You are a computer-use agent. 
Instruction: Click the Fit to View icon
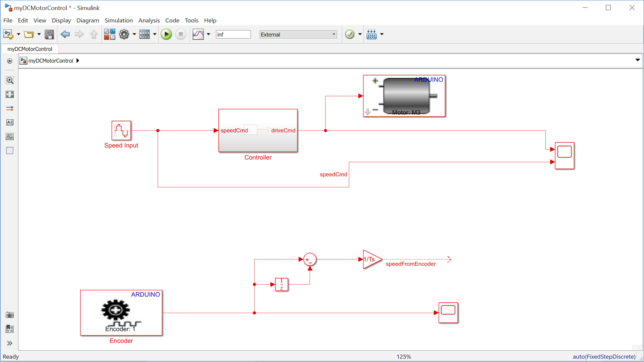click(10, 94)
